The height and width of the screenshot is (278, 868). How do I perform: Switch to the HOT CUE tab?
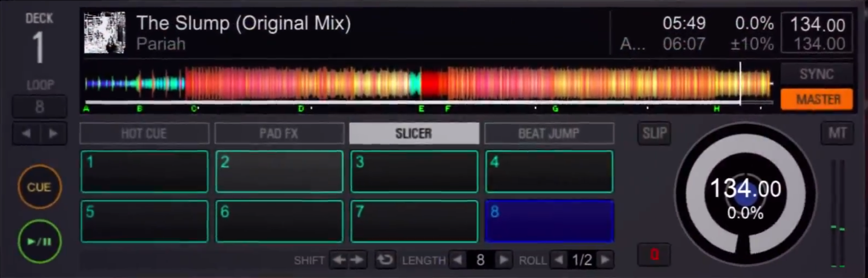(144, 134)
